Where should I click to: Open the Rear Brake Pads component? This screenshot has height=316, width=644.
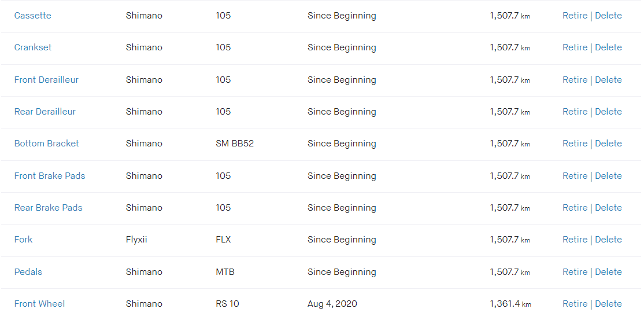49,208
